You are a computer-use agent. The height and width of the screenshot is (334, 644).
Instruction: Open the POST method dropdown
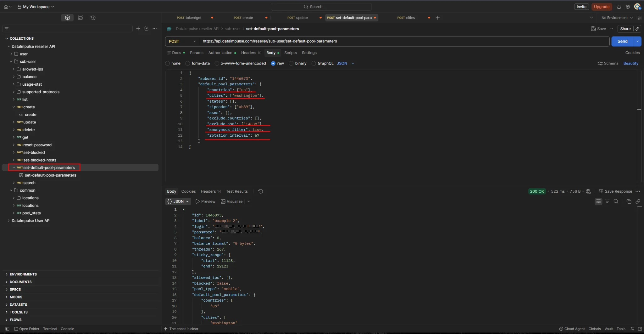click(182, 41)
